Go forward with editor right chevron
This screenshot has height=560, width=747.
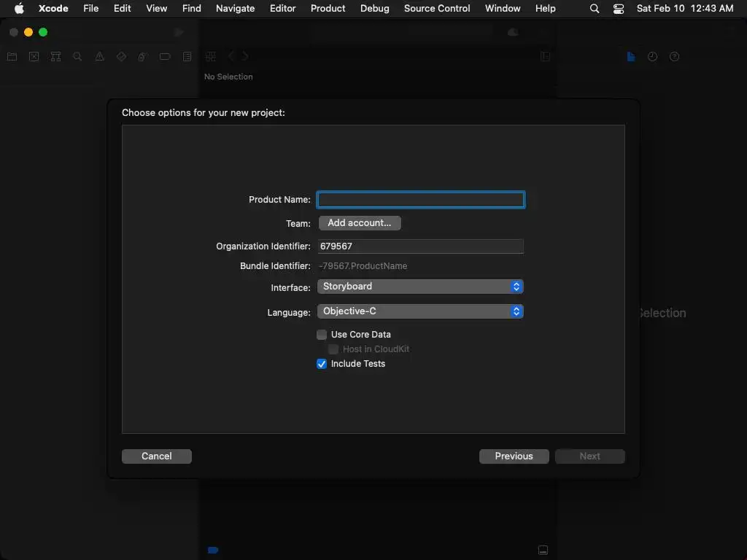coord(245,56)
